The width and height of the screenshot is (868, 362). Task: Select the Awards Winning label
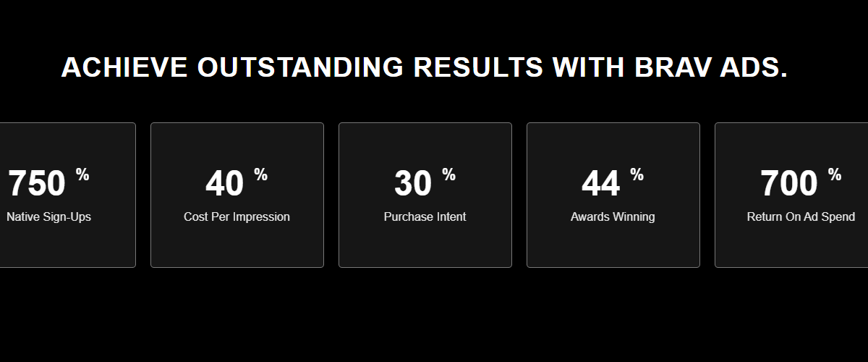[x=613, y=216]
